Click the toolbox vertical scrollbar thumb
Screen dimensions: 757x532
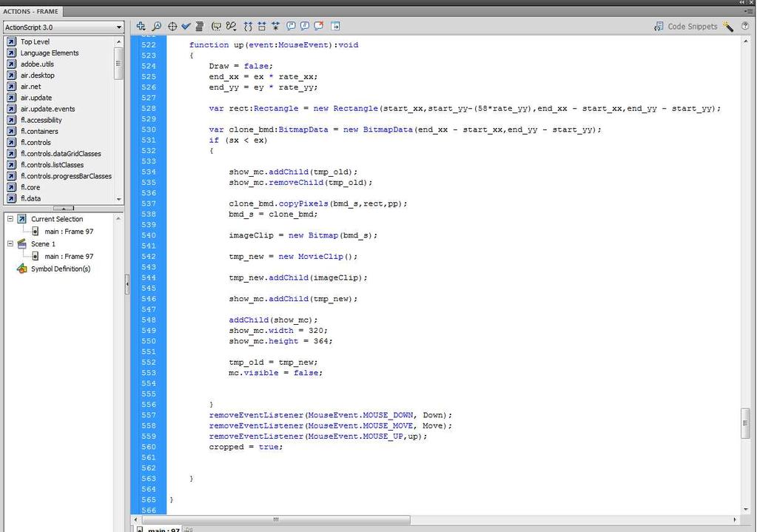pyautogui.click(x=118, y=63)
